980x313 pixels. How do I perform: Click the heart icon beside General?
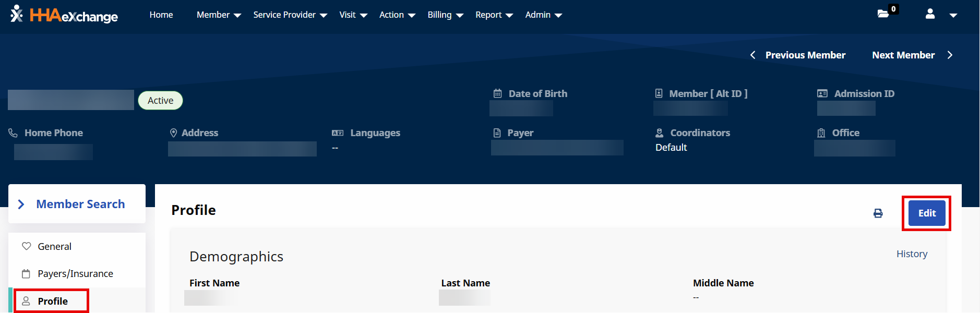click(26, 246)
